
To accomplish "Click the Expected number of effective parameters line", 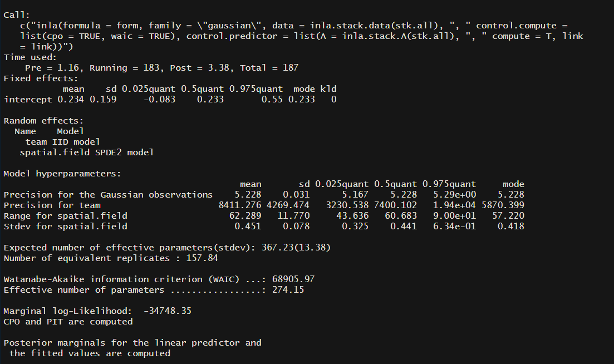I will pyautogui.click(x=167, y=247).
